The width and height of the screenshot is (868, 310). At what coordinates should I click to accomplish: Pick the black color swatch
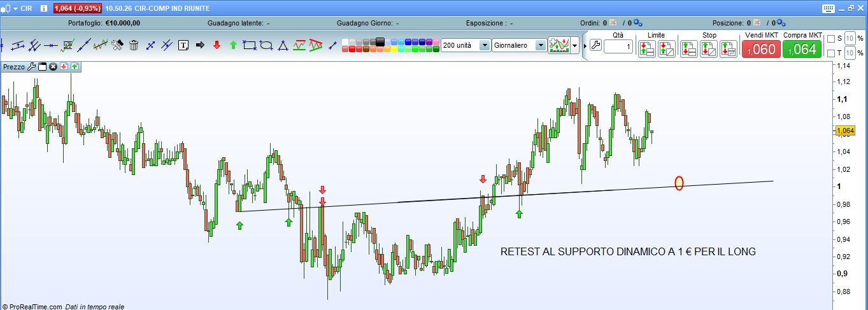point(380,41)
